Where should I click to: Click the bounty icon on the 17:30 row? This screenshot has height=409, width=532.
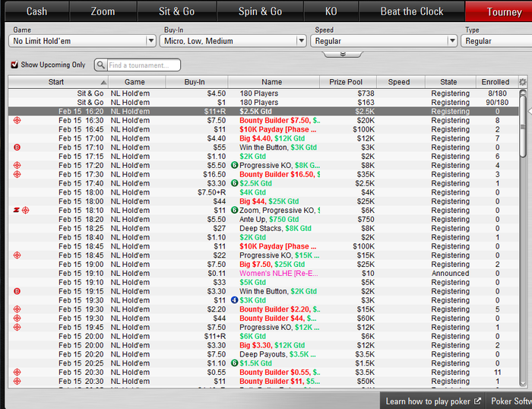tap(17, 174)
